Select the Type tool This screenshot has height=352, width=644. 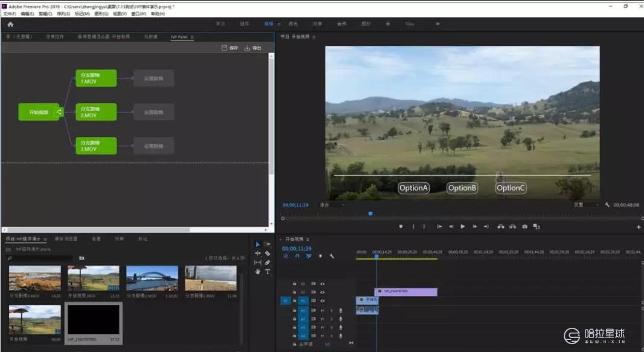point(267,272)
